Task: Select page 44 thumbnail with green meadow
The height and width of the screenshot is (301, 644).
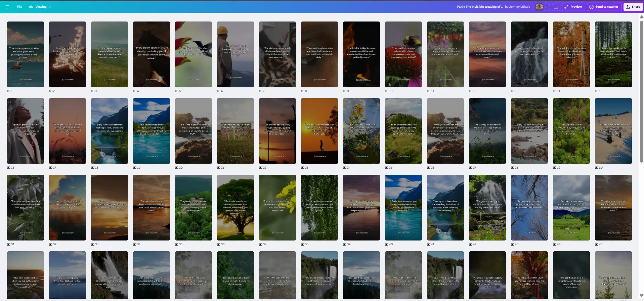Action: click(571, 208)
